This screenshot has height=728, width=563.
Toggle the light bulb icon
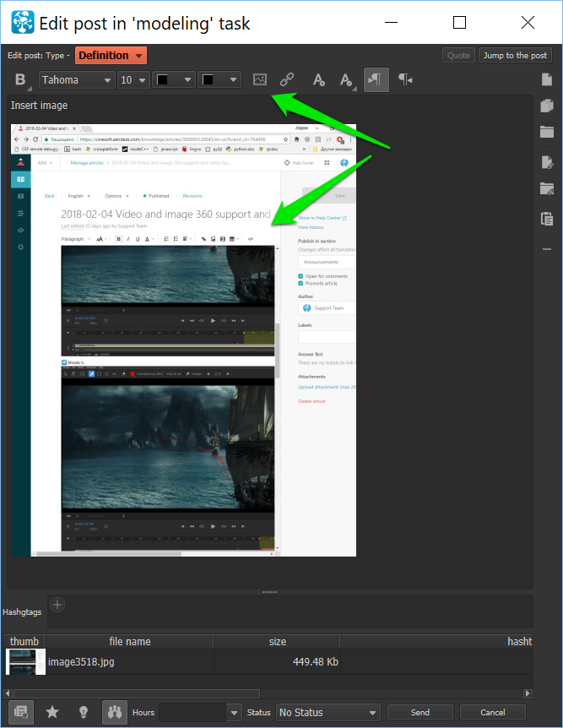click(84, 712)
